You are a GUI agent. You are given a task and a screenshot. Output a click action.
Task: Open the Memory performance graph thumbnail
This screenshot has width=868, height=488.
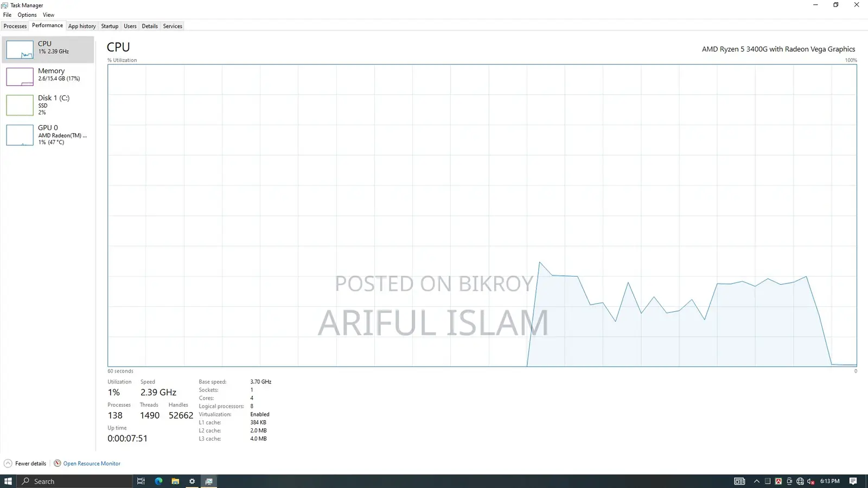point(20,76)
